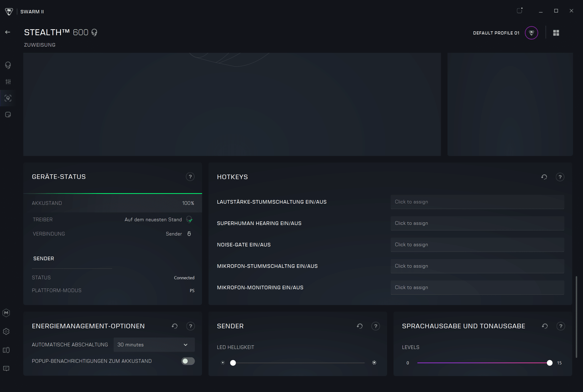Click the headset sidebar icon

coord(8,65)
